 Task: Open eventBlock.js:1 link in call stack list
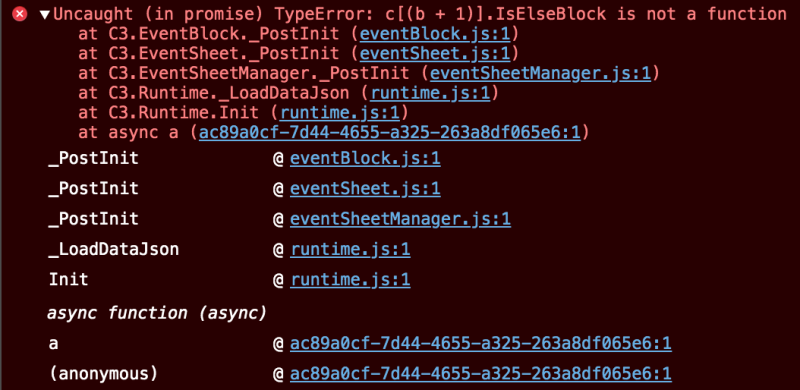365,159
